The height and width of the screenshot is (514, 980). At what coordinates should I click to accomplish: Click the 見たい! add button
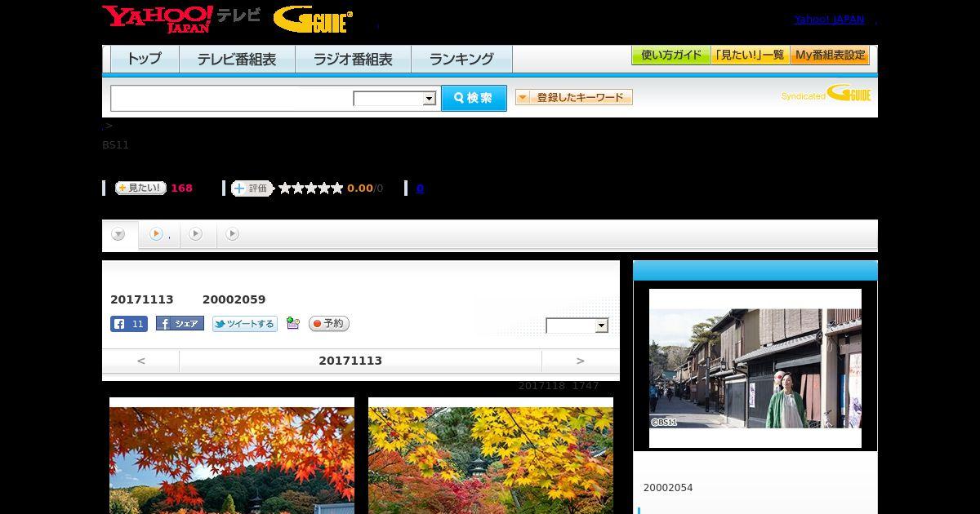point(140,188)
